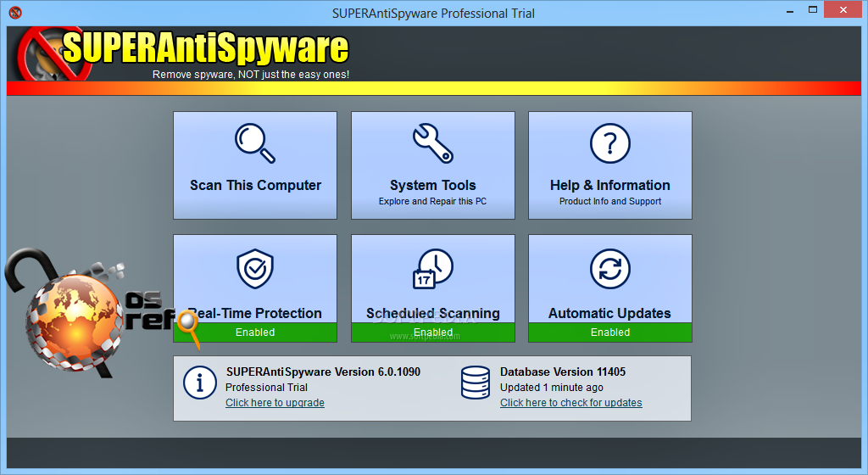Open Help & Information label
The width and height of the screenshot is (868, 475).
coord(610,185)
